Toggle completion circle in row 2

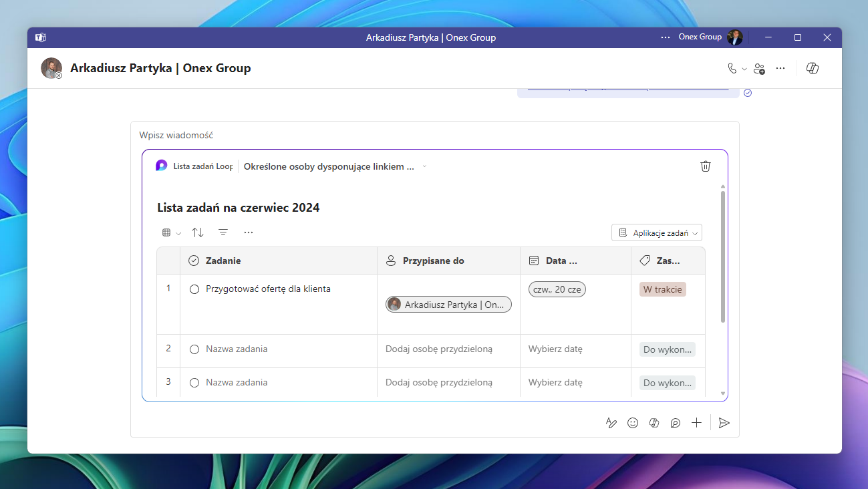(194, 349)
